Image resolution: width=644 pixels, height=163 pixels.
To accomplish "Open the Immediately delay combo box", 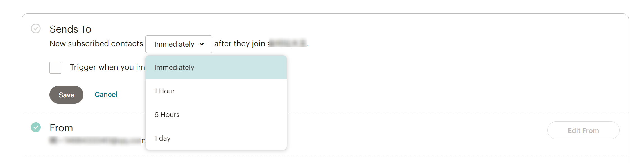I will click(178, 44).
